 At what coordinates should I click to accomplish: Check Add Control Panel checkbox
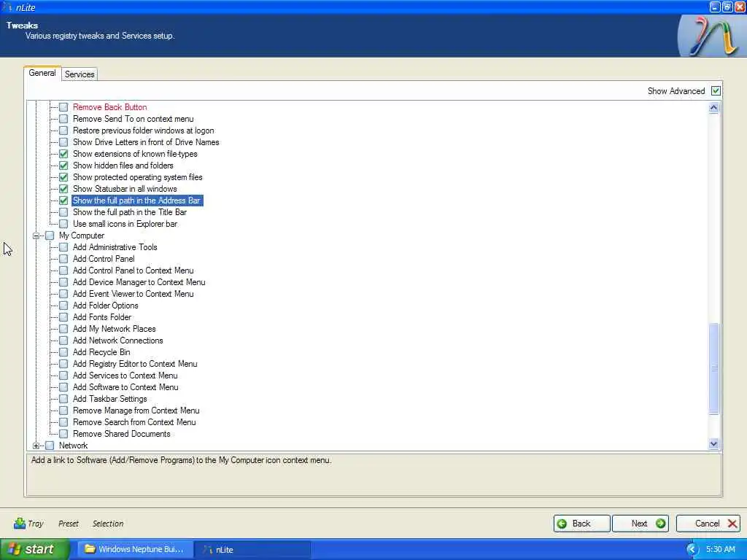tap(63, 259)
